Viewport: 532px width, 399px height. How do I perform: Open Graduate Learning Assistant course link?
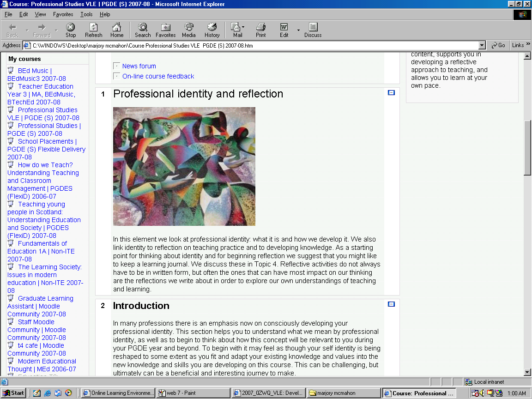(x=40, y=306)
